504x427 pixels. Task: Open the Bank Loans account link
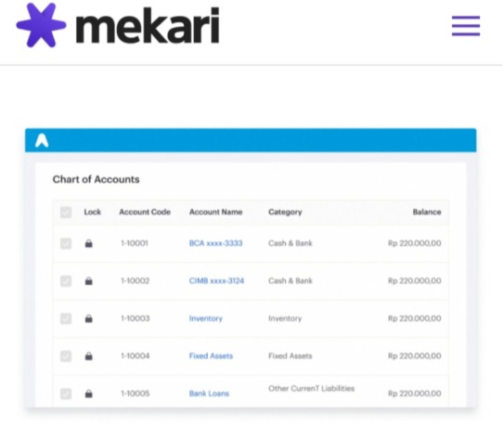pyautogui.click(x=209, y=394)
